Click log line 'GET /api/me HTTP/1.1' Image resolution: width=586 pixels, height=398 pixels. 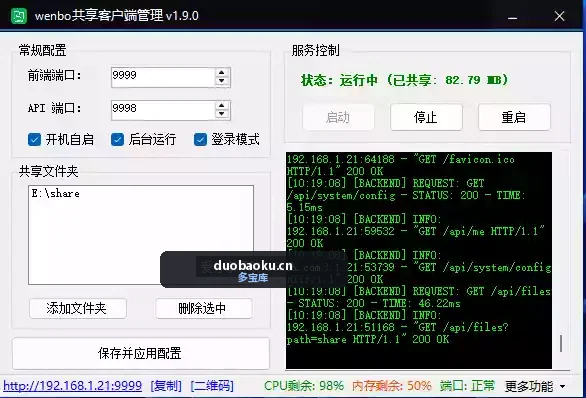click(415, 231)
